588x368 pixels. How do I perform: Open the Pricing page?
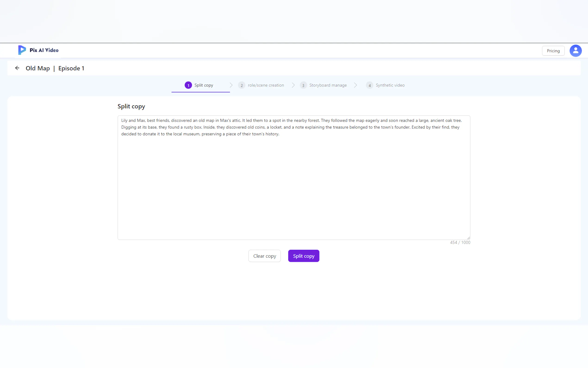[553, 51]
